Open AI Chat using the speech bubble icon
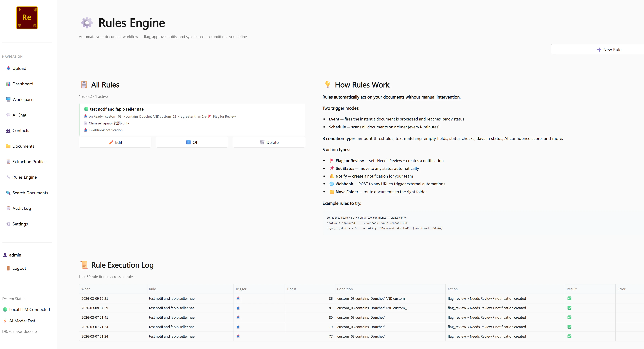The width and height of the screenshot is (644, 349). 8,115
